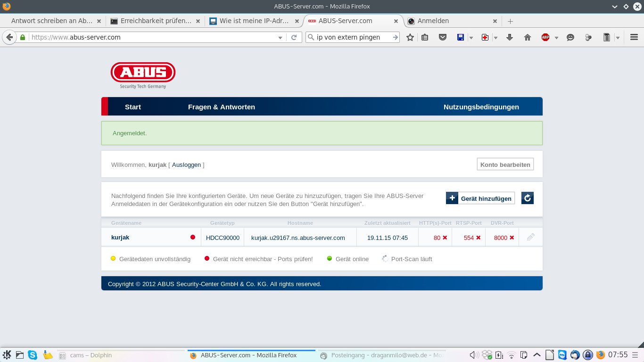Screen dimensions: 644x362
Task: Open the 'Fragen & Antworten' menu item
Action: click(221, 107)
